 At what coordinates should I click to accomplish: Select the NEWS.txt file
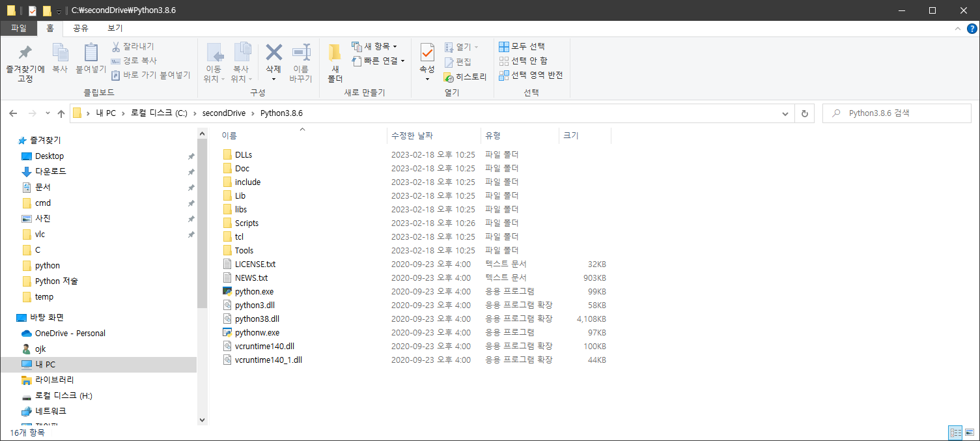tap(251, 277)
